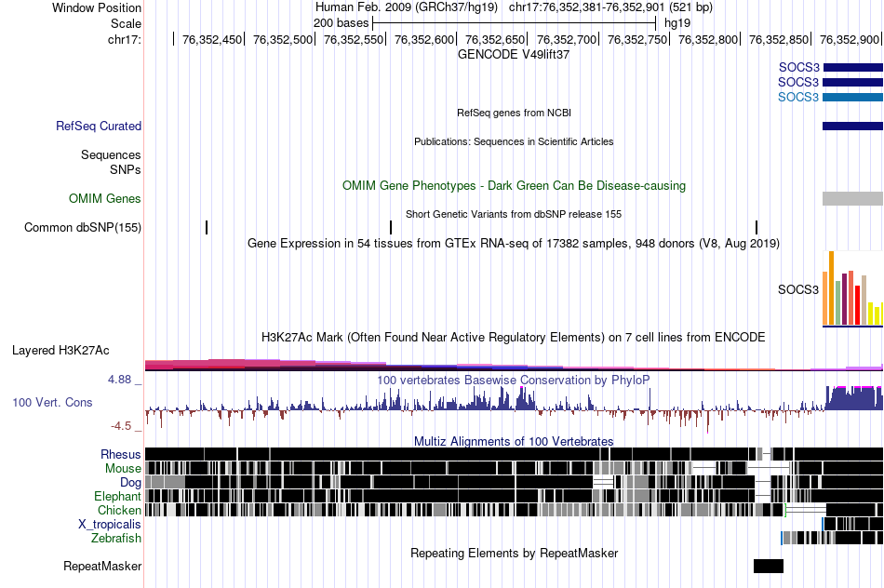884x588 pixels.
Task: Click the Mouse alignment label
Action: coord(123,469)
